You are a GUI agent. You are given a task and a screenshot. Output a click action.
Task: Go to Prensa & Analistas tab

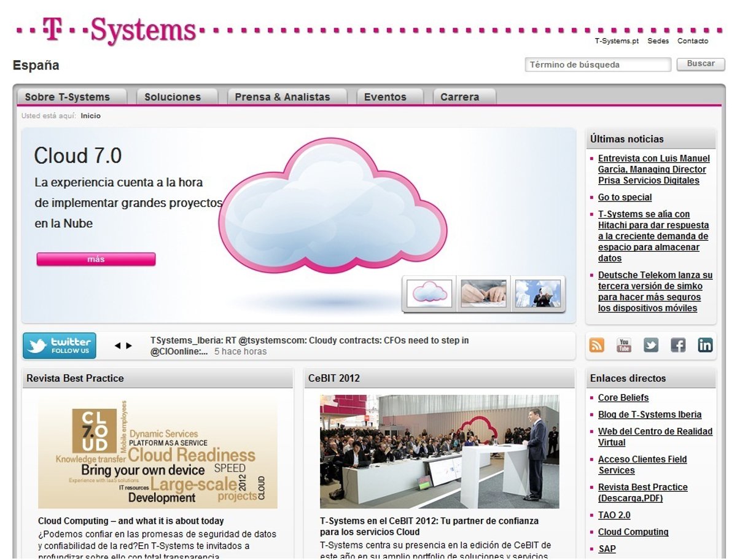[283, 97]
